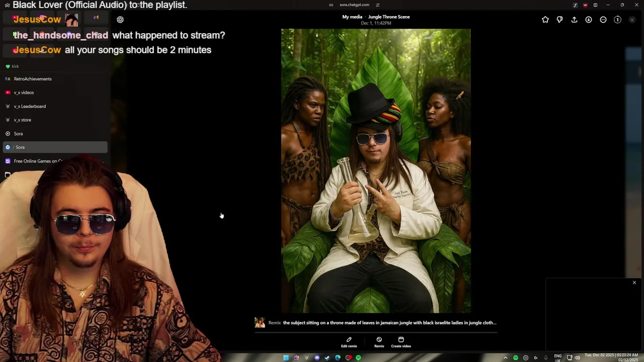The image size is (644, 362).
Task: Click the sora.chatgpt.com address bar
Action: tap(354, 5)
